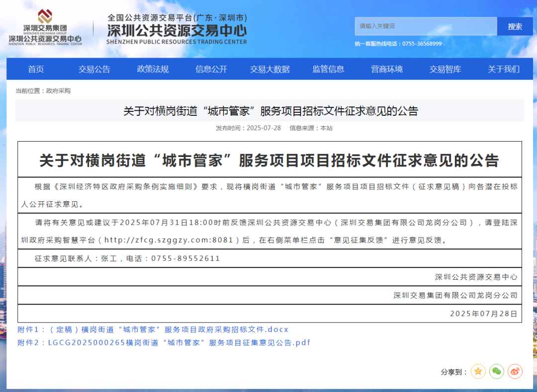The image size is (537, 392).
Task: Open the 营商环境 menu item
Action: pyautogui.click(x=387, y=69)
